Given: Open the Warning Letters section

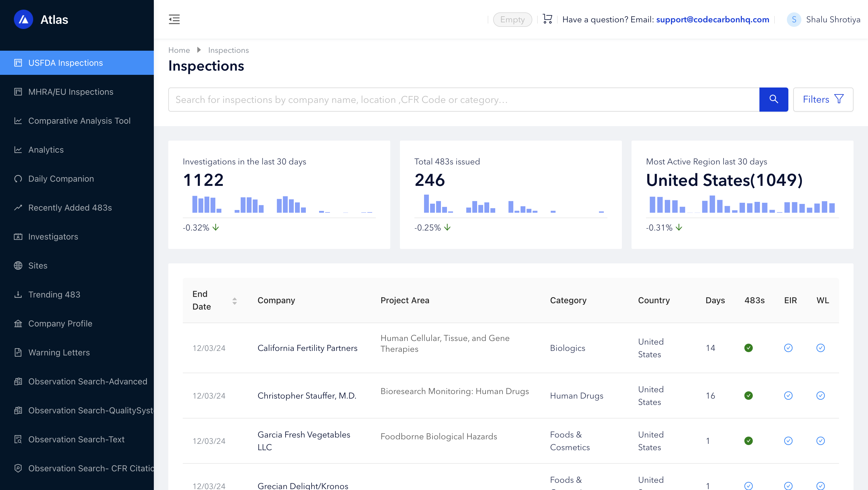Looking at the screenshot, I should [59, 352].
